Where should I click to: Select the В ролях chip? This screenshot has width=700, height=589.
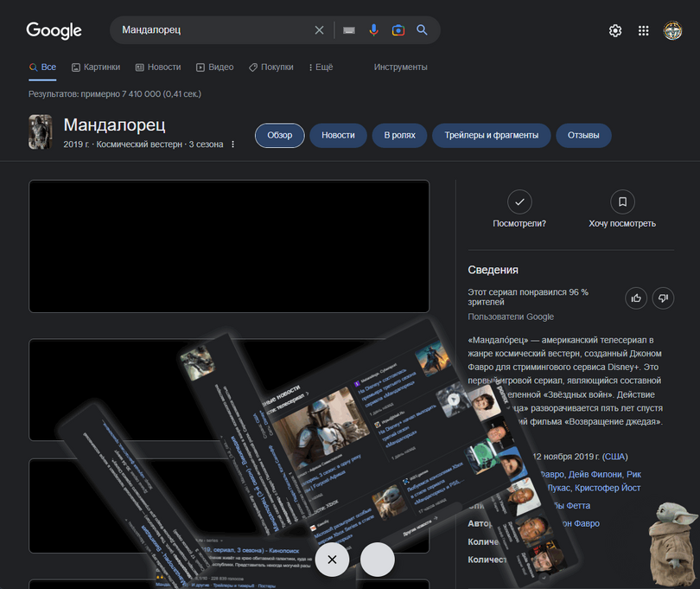pos(399,136)
